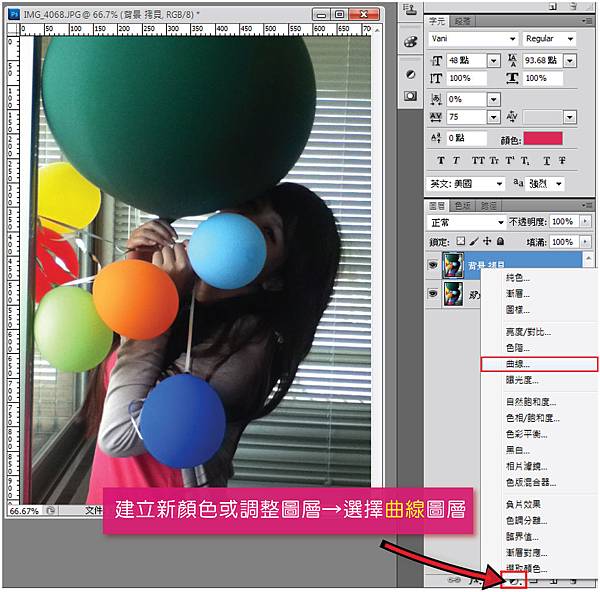Image resolution: width=600 pixels, height=592 pixels.
Task: Open the 0% tsume dropdown
Action: (494, 99)
